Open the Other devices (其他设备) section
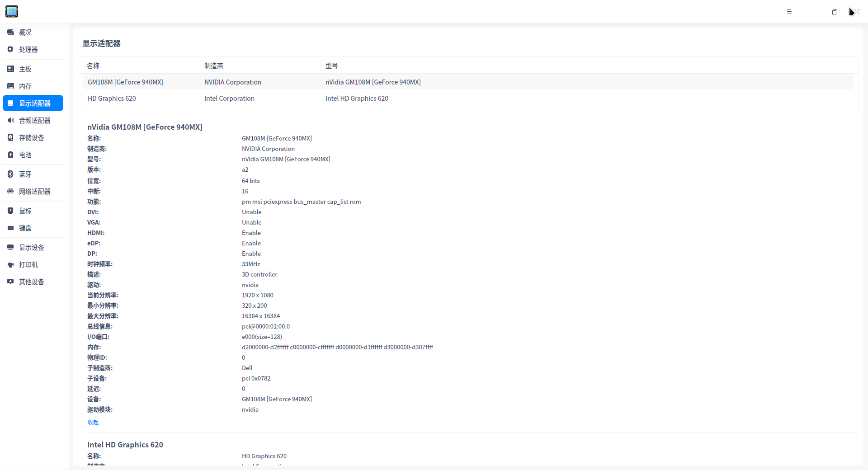868x470 pixels. [31, 282]
